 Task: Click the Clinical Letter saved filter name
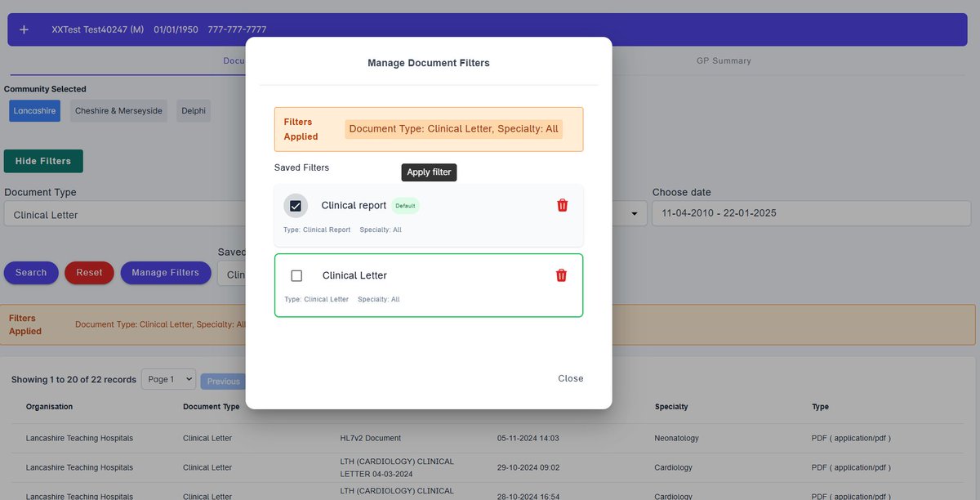pyautogui.click(x=354, y=275)
